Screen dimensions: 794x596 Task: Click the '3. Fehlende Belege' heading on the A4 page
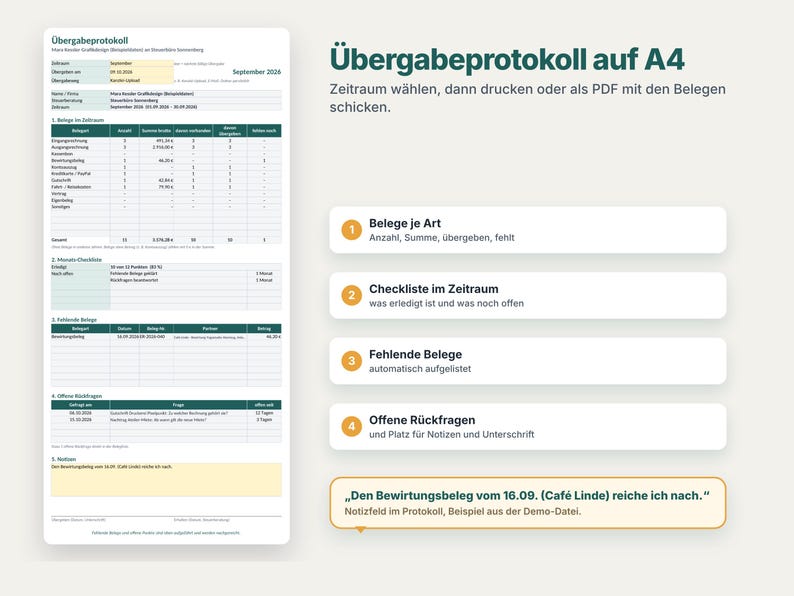click(x=74, y=320)
